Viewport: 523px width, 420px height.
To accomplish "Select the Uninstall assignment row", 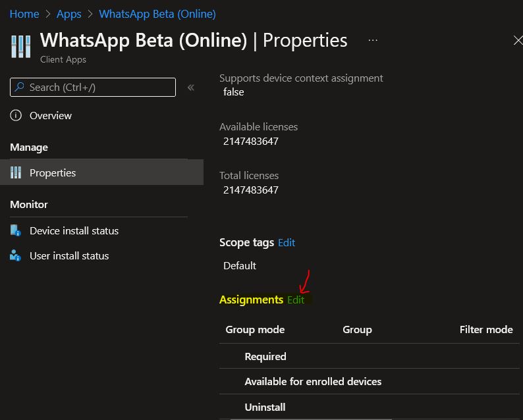I will 369,407.
